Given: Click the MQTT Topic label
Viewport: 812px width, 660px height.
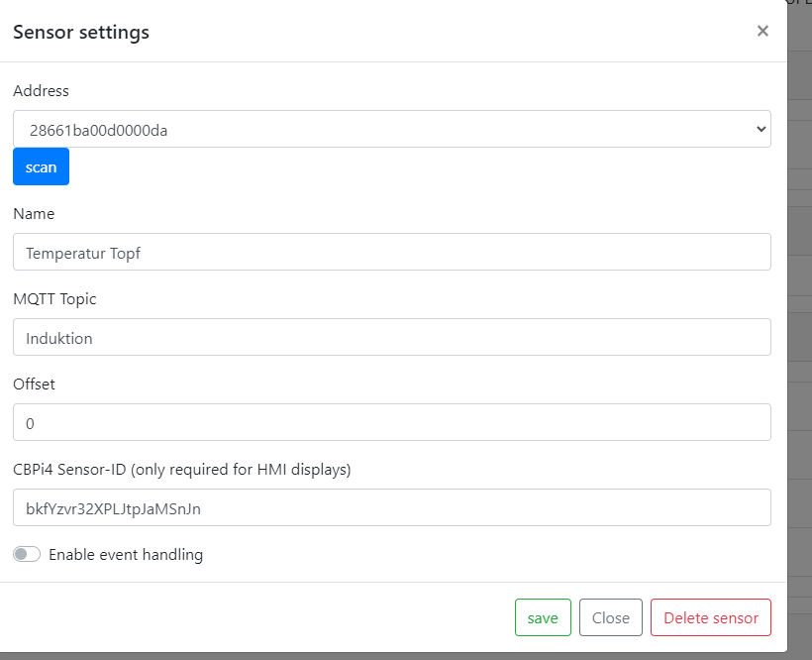Looking at the screenshot, I should pos(54,299).
